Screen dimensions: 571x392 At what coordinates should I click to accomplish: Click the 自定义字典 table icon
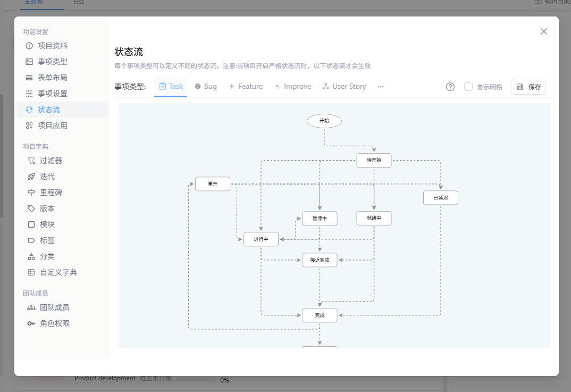(31, 272)
